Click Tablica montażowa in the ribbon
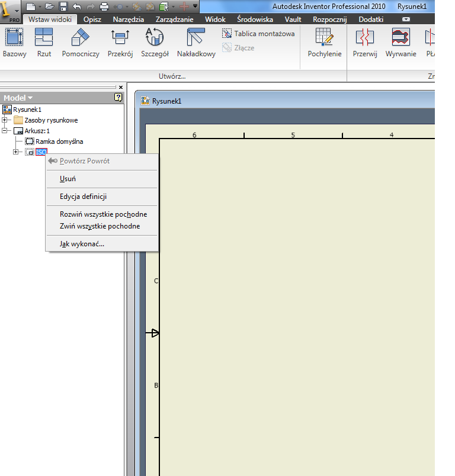Viewport: 455px width, 476px height. [x=258, y=33]
